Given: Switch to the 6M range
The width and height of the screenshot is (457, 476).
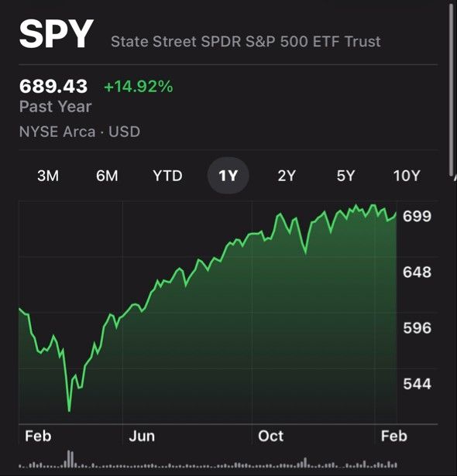Looking at the screenshot, I should pos(107,176).
